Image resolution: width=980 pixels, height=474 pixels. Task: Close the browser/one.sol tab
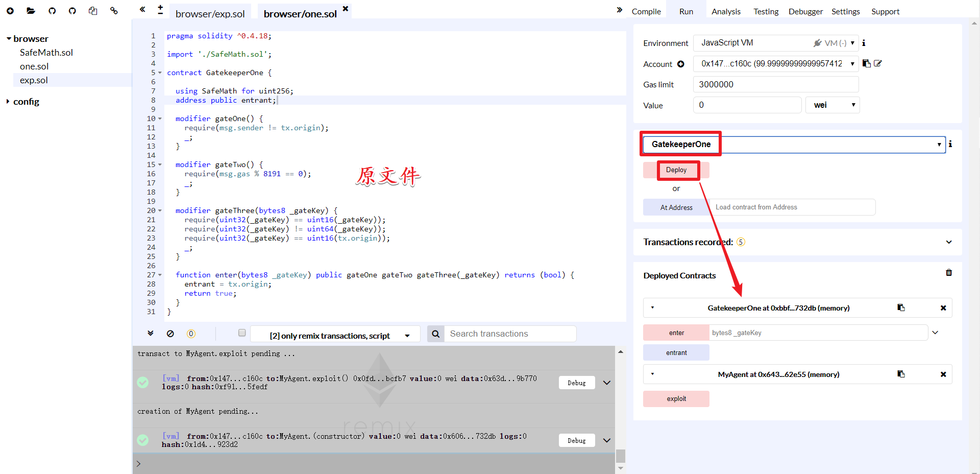tap(346, 9)
